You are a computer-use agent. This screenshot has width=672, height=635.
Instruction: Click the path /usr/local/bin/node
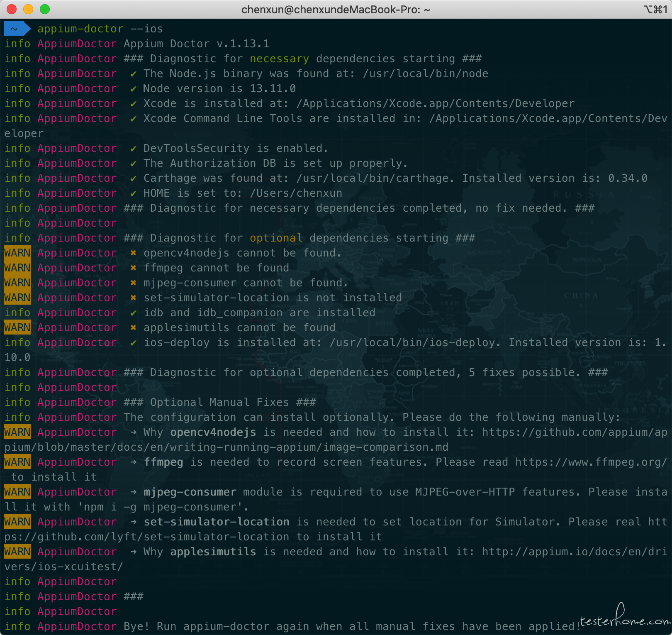tap(425, 73)
